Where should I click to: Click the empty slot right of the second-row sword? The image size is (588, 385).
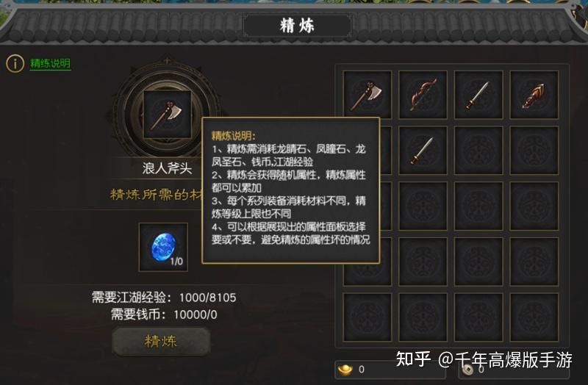(478, 151)
